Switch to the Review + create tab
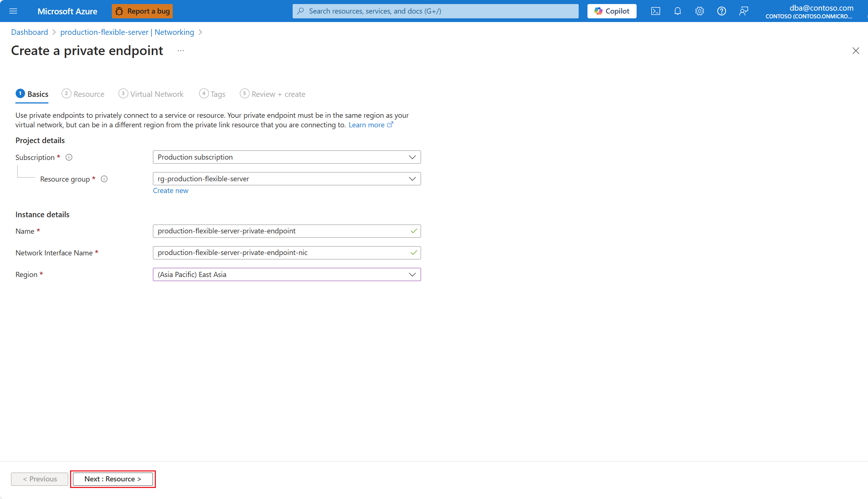Viewport: 868px width, 499px height. [x=272, y=94]
